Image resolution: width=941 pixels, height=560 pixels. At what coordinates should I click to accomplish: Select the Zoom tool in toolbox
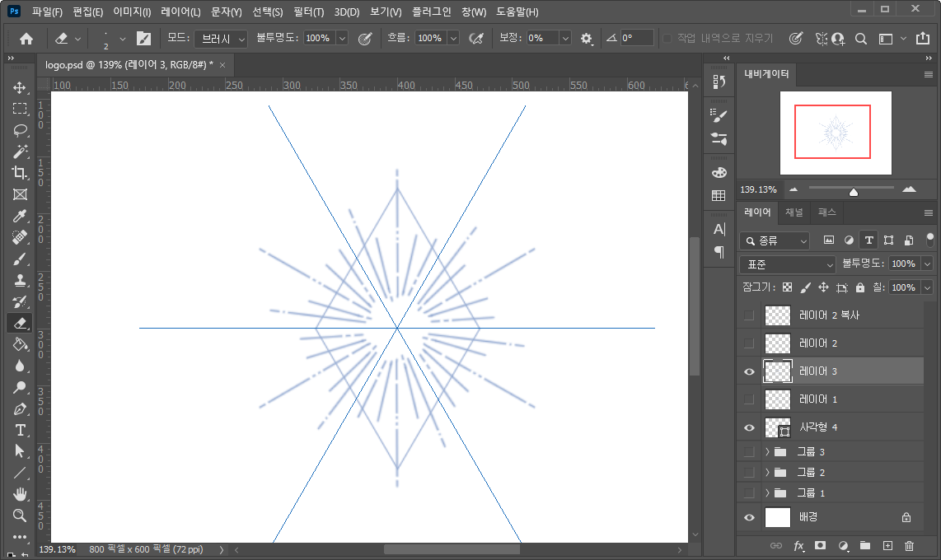point(20,516)
